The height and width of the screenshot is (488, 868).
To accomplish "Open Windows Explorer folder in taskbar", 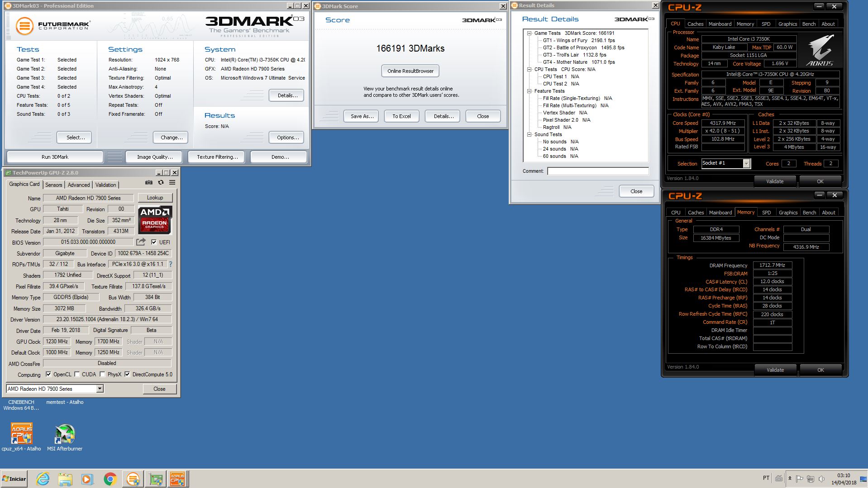I will click(65, 479).
